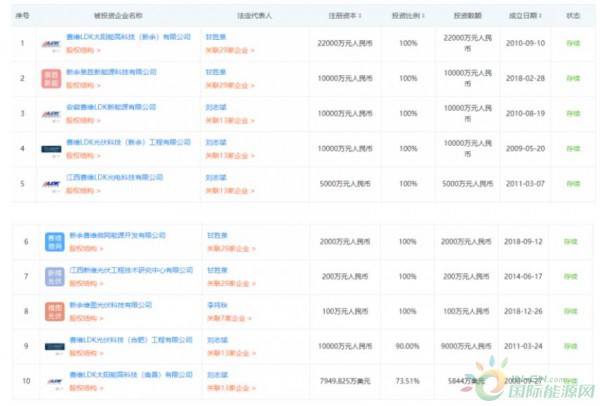Open the row 1 company logo thumbnail
600x406 pixels.
(x=51, y=45)
